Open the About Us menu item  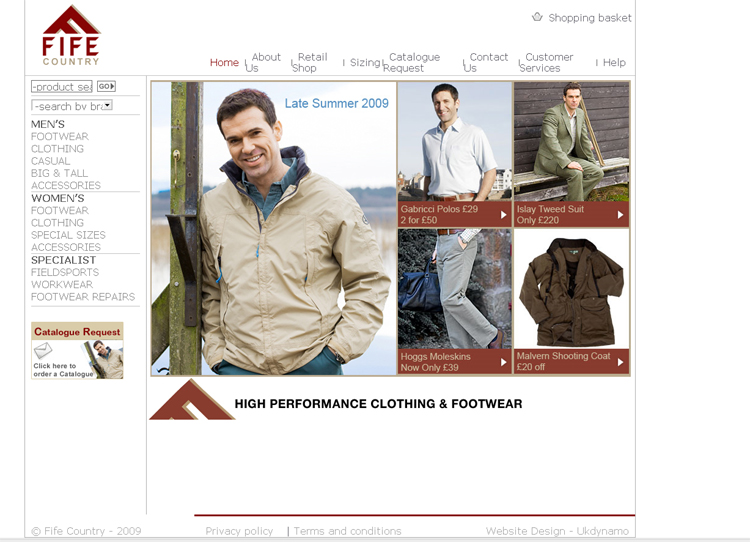click(264, 62)
